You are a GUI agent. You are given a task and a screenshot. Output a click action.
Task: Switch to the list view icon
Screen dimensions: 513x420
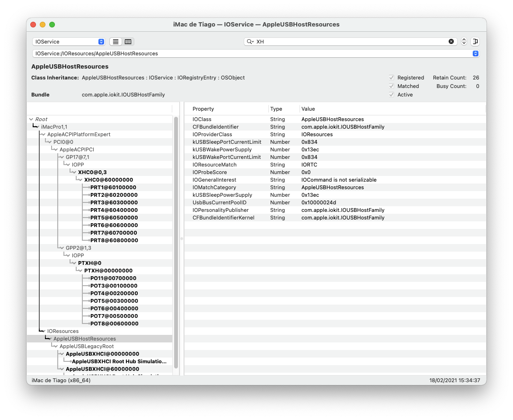pyautogui.click(x=116, y=42)
